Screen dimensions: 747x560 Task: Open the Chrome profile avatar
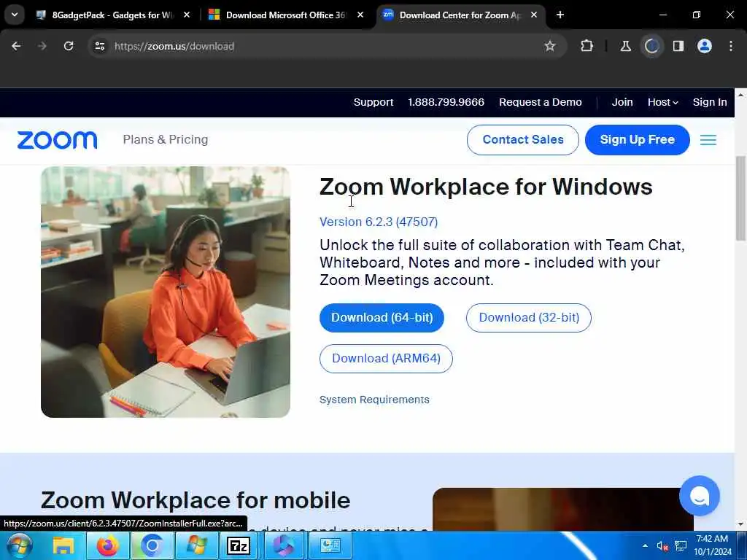(705, 46)
